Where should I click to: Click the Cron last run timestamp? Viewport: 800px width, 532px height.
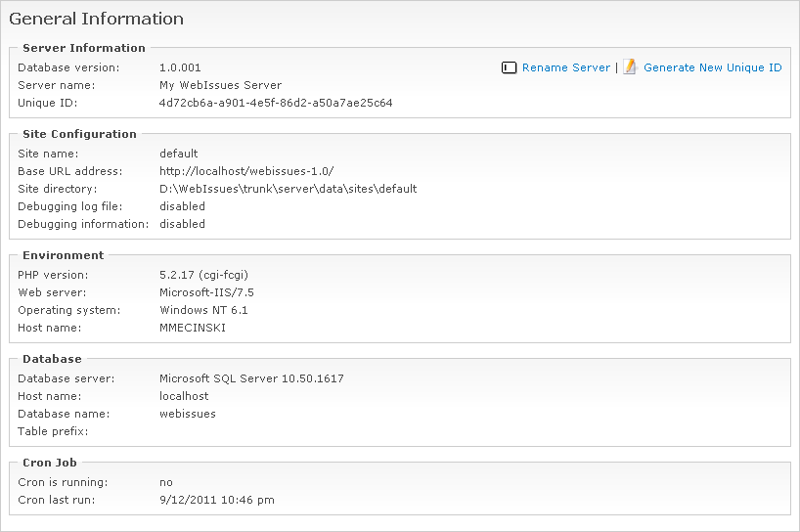[216, 500]
